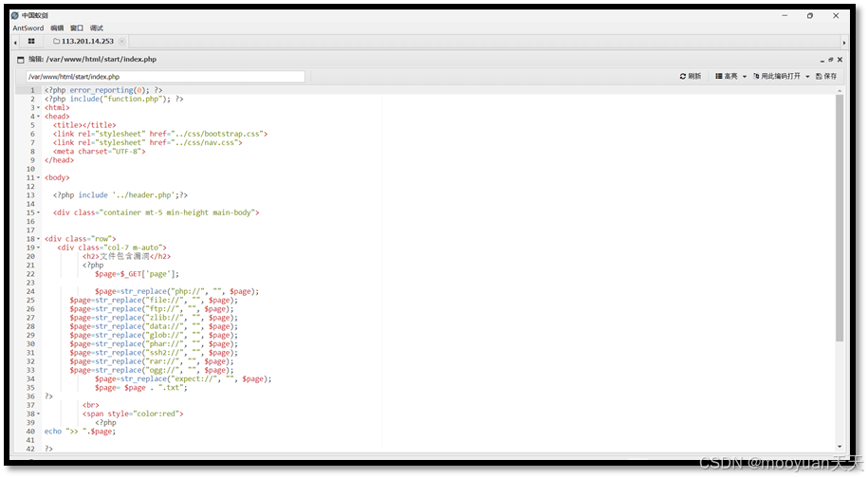This screenshot has width=868, height=478.
Task: Collapse the head block on line 4
Action: pyautogui.click(x=38, y=117)
